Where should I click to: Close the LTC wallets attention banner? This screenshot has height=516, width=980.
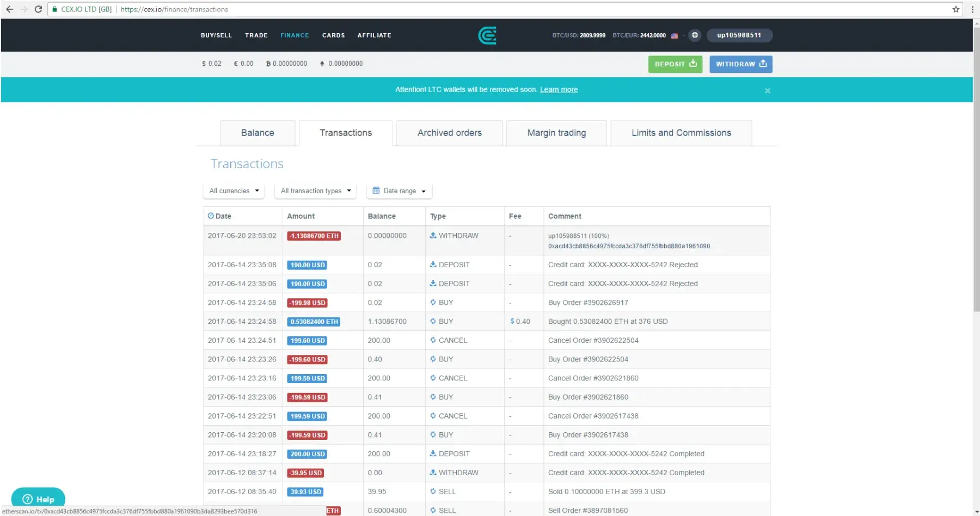(767, 91)
